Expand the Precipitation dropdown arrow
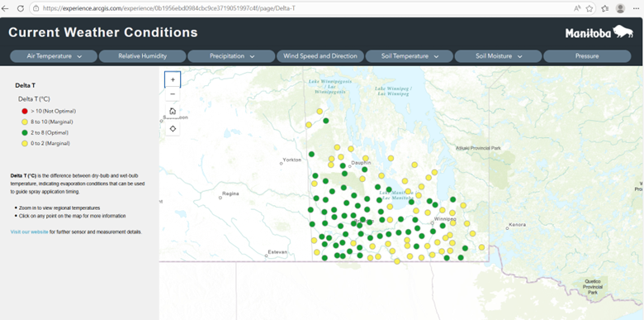This screenshot has width=644, height=320. pyautogui.click(x=252, y=56)
